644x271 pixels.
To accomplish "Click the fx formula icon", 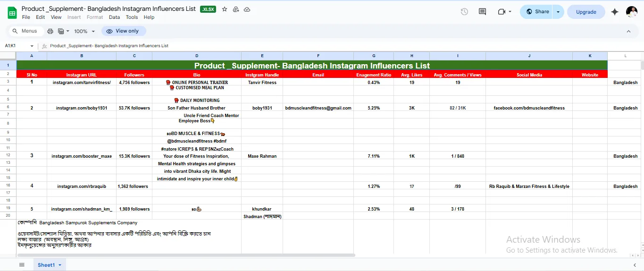I will tap(44, 46).
